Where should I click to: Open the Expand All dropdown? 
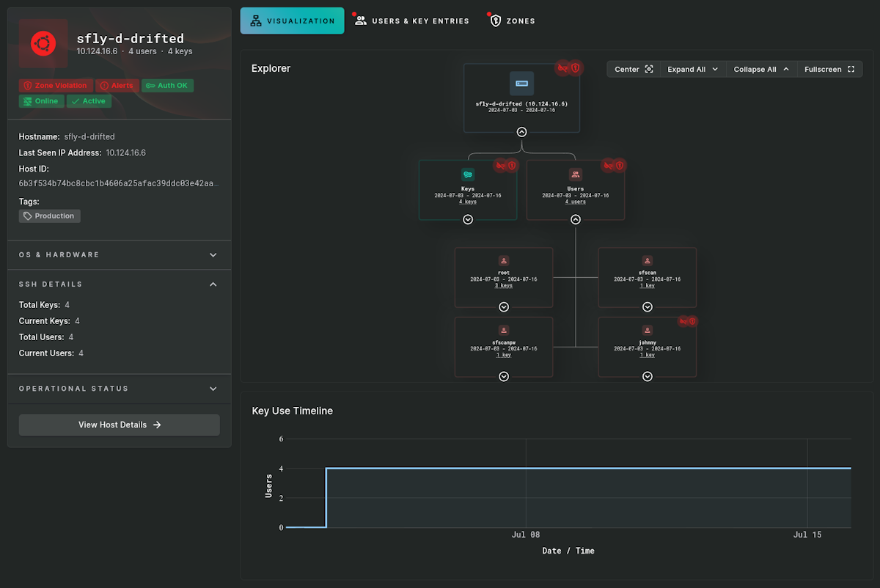[692, 69]
